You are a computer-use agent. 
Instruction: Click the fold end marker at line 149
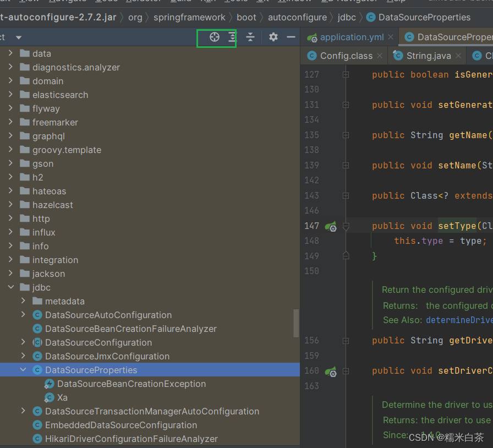point(346,255)
